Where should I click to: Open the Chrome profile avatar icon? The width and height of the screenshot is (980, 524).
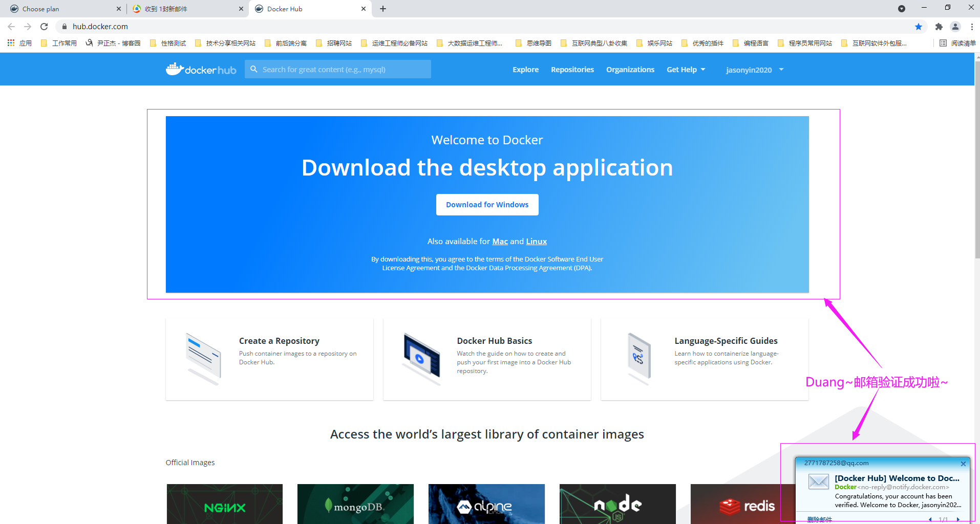[x=955, y=27]
